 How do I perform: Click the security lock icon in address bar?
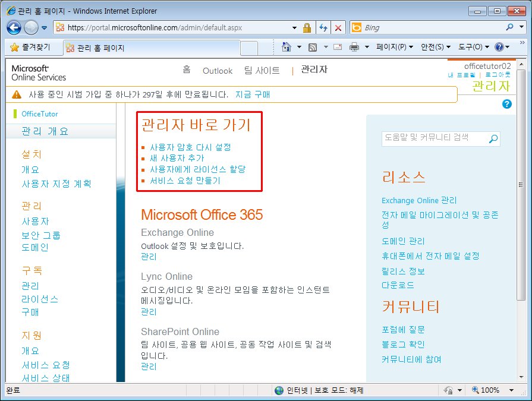[x=307, y=28]
